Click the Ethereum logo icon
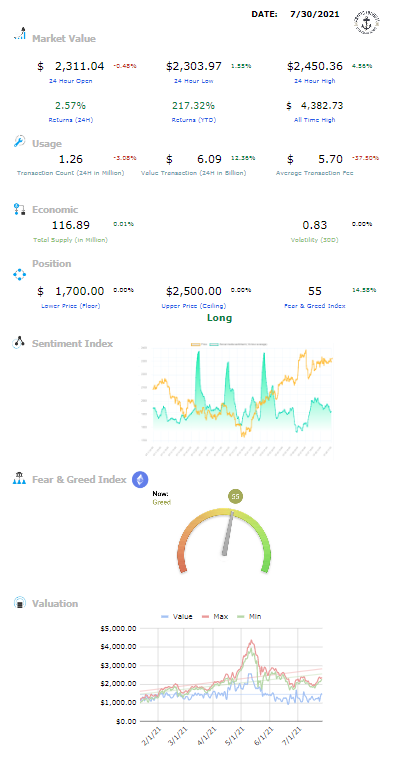The image size is (393, 763). point(141,480)
